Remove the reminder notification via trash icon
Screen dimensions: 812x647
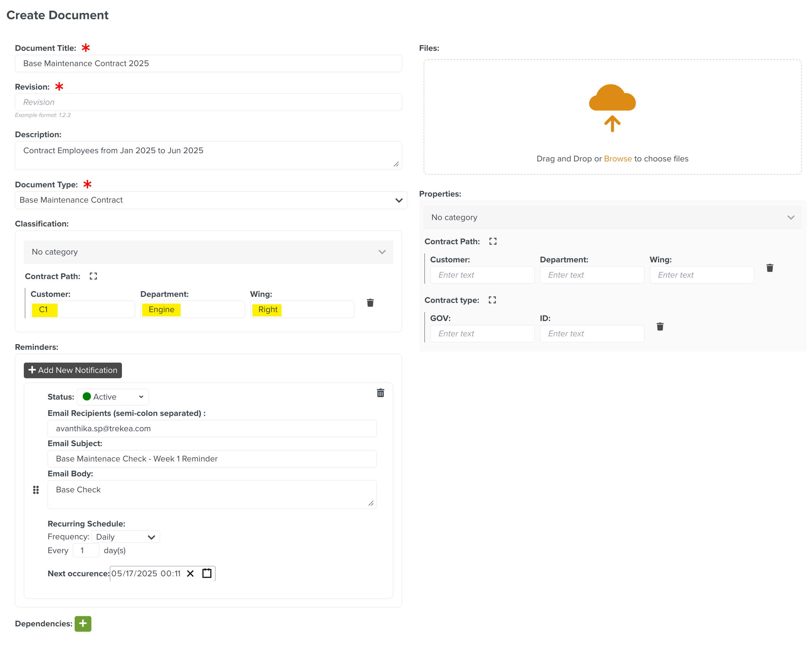pos(380,393)
